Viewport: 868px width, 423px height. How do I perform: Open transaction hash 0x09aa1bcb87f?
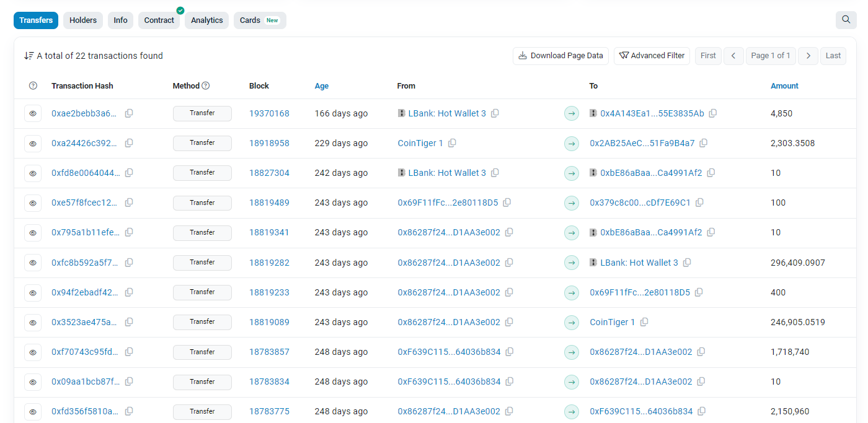(x=86, y=382)
